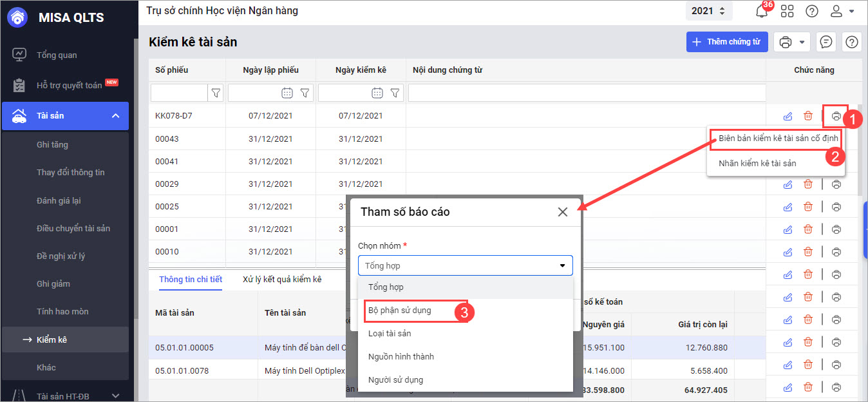The height and width of the screenshot is (402, 868).
Task: Close the Tham số báo cáo dialog
Action: 562,212
